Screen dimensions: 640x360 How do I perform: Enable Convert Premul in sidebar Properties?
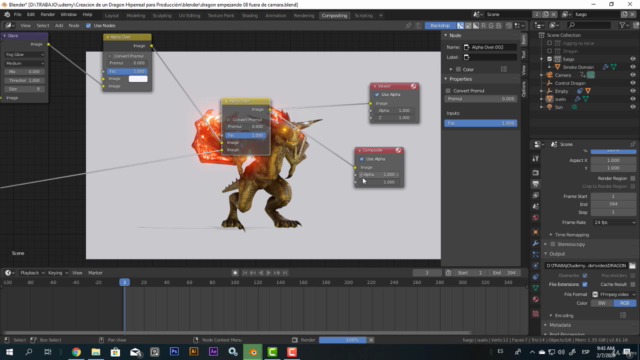[448, 91]
